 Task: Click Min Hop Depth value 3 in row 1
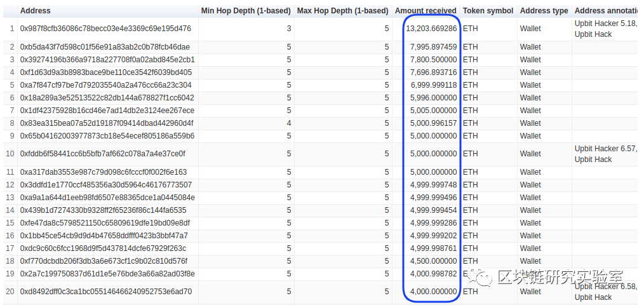289,29
